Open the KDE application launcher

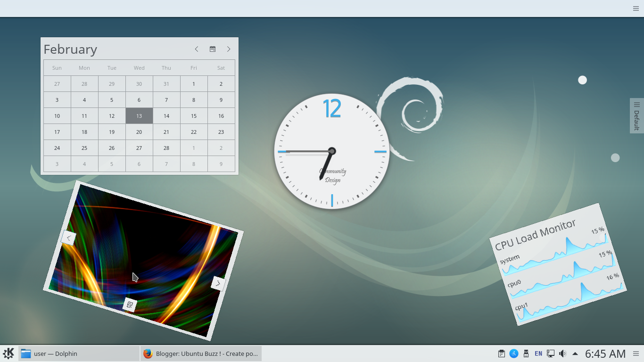click(x=9, y=354)
